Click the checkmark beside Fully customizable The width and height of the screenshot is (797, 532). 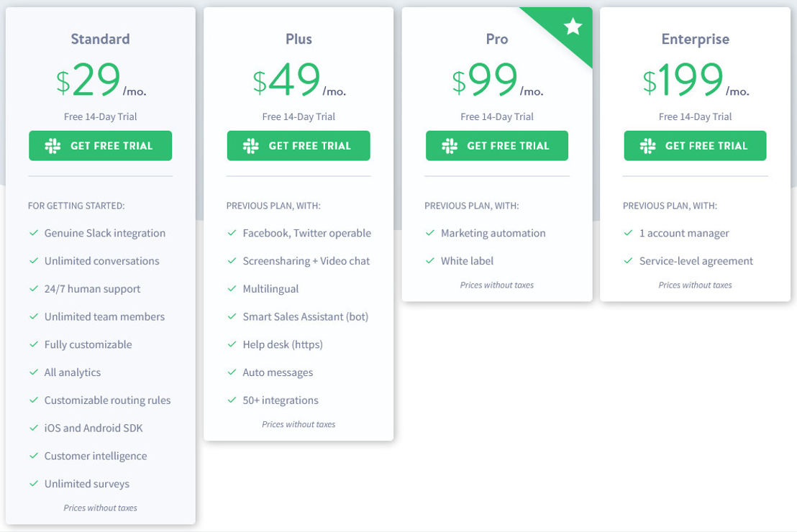point(34,344)
